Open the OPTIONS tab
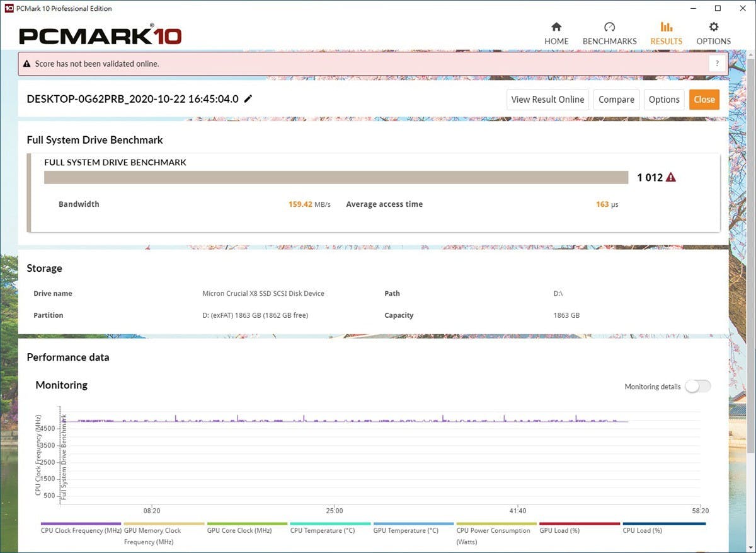The height and width of the screenshot is (553, 756). coord(713,34)
